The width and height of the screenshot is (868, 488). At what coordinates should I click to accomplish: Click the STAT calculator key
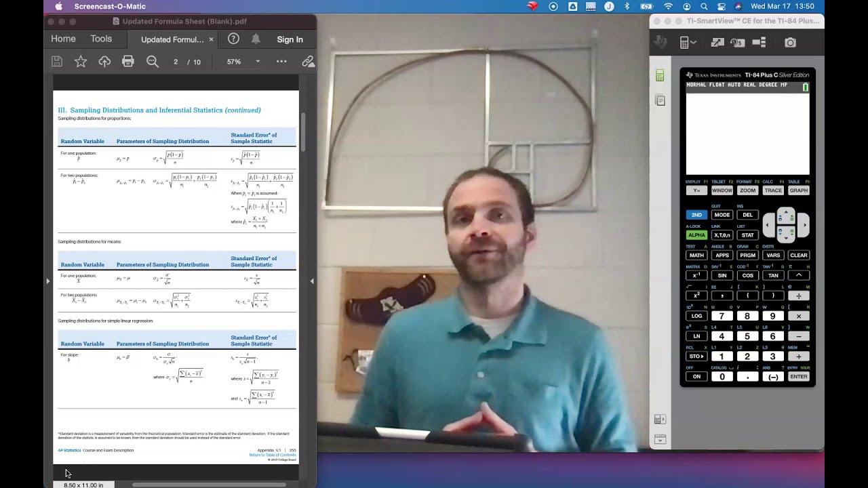pos(747,235)
